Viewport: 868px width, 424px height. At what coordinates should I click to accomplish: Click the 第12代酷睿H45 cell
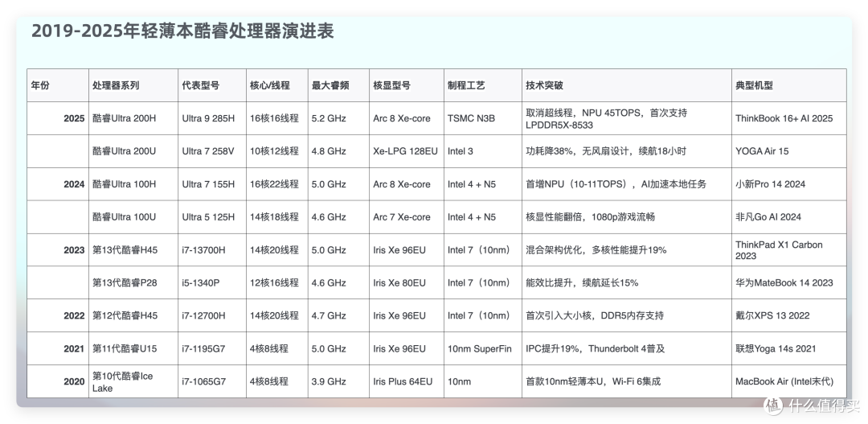[133, 315]
